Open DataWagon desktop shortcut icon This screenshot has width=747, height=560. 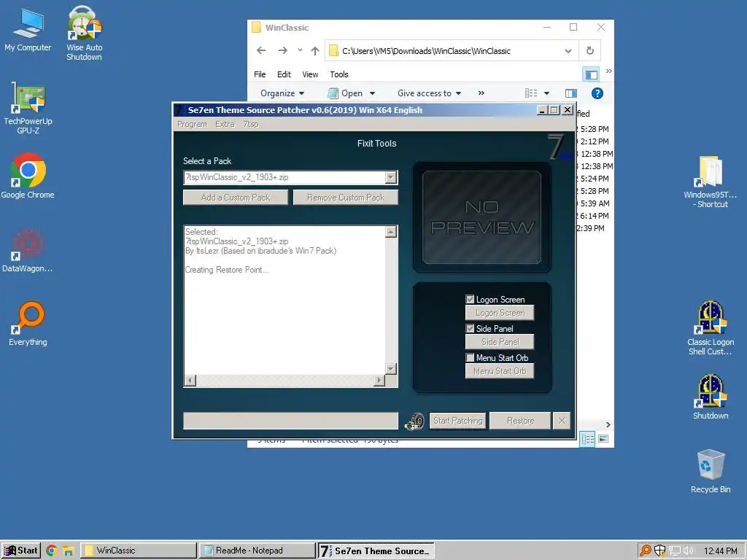point(28,250)
